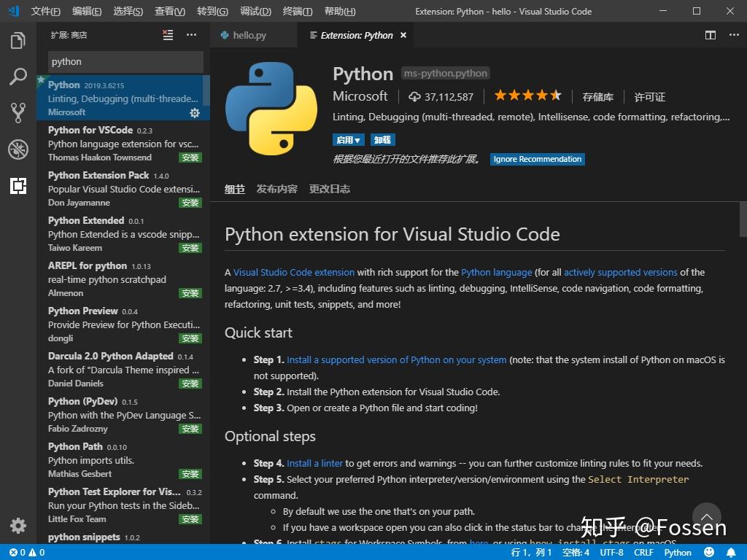This screenshot has width=747, height=560.
Task: Open the more actions menu in the Extensions sidebar
Action: (191, 34)
